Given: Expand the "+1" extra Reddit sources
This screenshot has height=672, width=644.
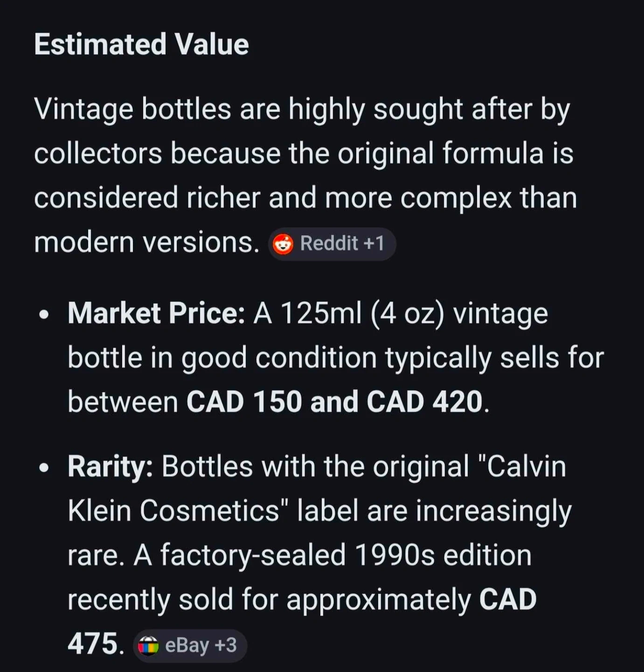Looking at the screenshot, I should tap(374, 244).
